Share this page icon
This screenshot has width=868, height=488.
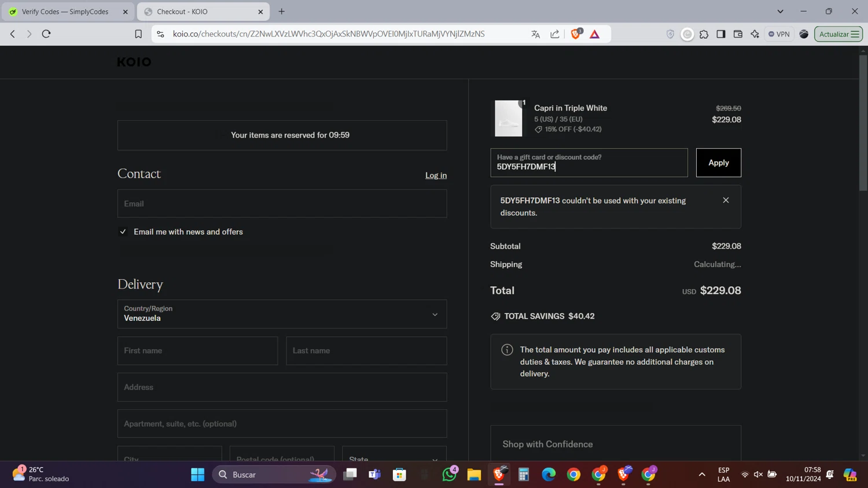pyautogui.click(x=555, y=34)
